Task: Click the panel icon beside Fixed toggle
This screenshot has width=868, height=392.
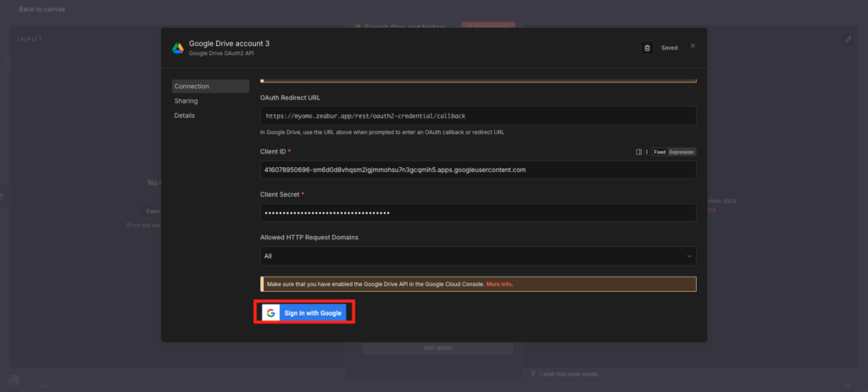Action: [x=638, y=152]
